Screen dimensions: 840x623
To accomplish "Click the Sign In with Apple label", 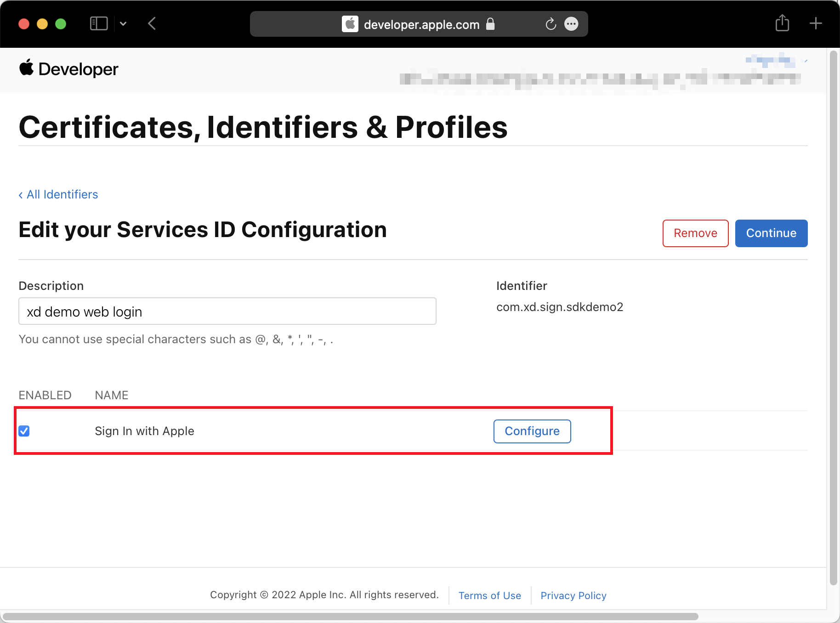I will coord(144,431).
